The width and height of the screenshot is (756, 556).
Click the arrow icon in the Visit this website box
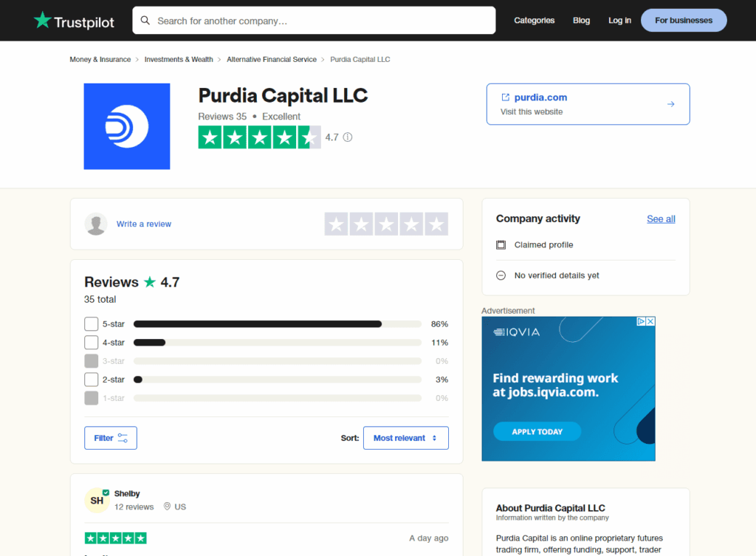[670, 104]
